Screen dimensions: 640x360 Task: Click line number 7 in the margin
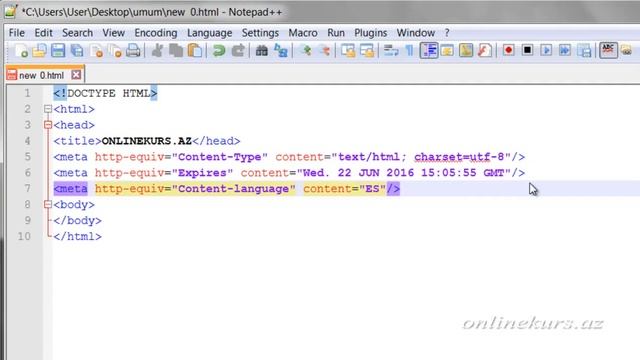point(27,189)
